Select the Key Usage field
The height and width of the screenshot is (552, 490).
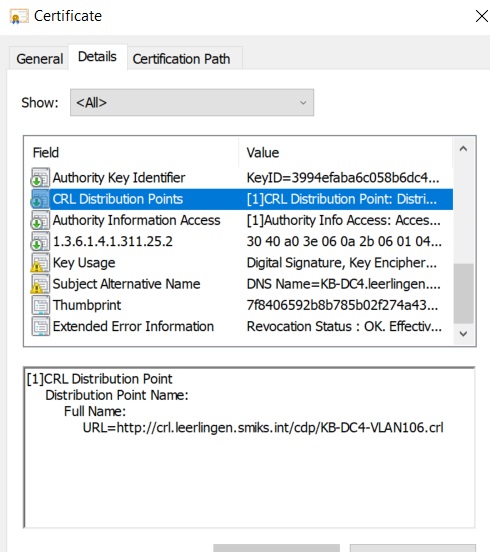[238, 263]
